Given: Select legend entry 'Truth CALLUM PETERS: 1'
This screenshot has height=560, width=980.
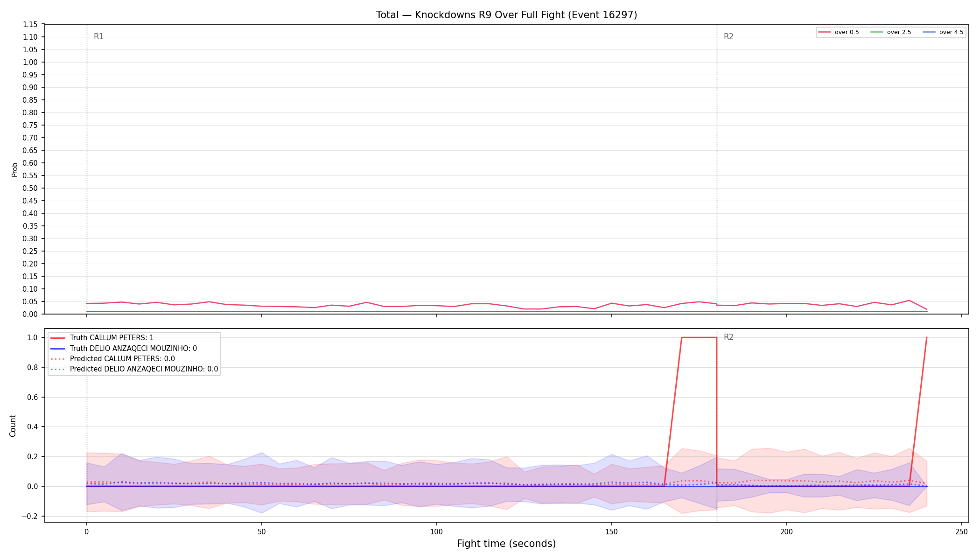Looking at the screenshot, I should pos(112,338).
